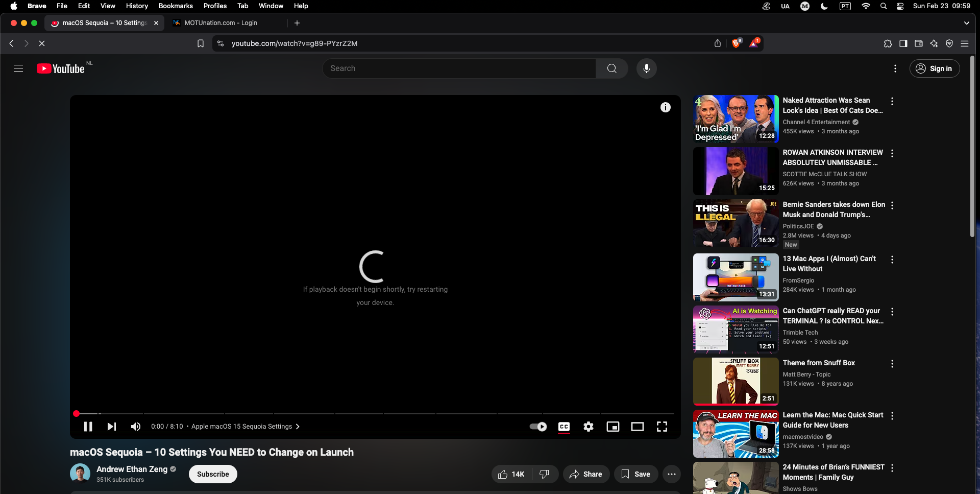View site information icon in address bar
980x494 pixels.
[220, 43]
